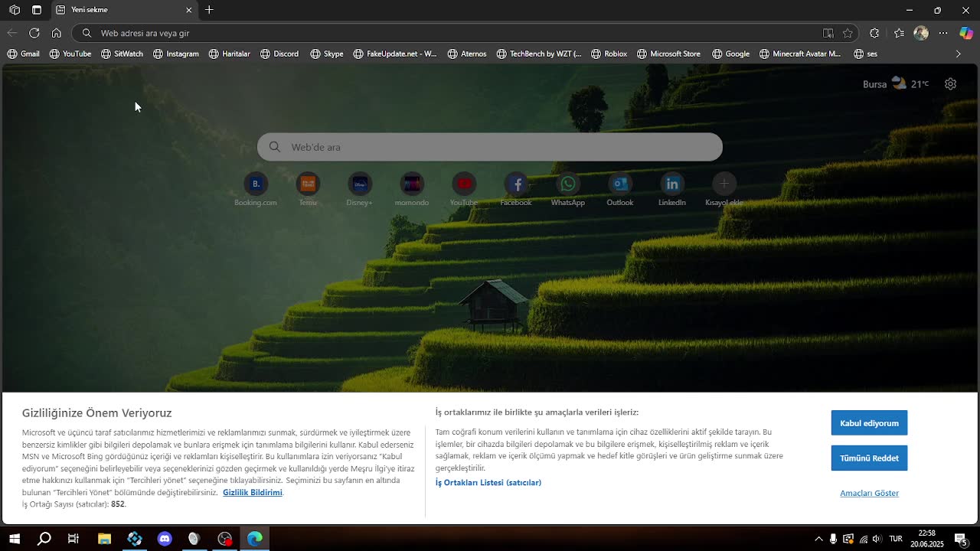980x551 pixels.
Task: Open a new tab with plus button
Action: [x=209, y=10]
